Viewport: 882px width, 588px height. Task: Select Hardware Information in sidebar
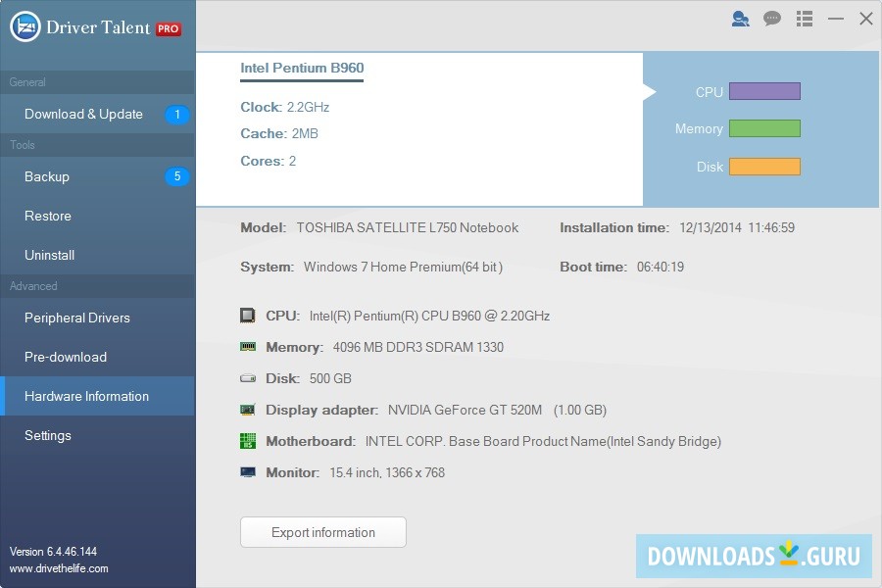(97, 396)
